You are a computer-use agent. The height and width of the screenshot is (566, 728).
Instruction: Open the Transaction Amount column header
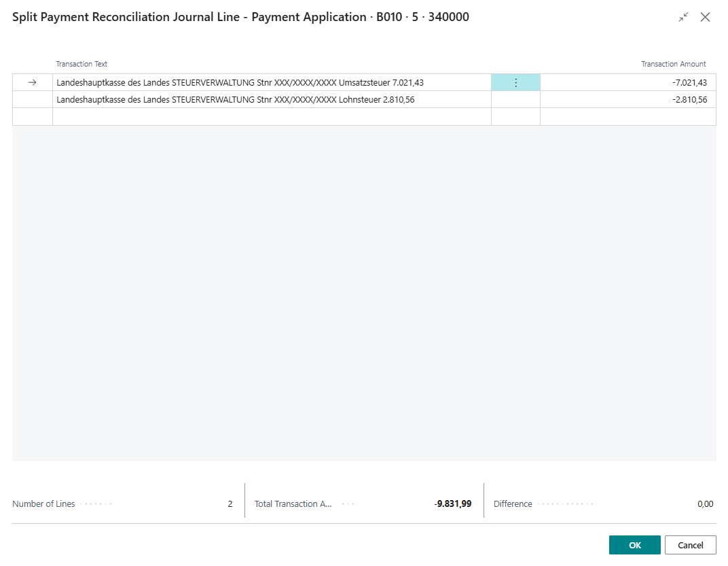click(673, 64)
